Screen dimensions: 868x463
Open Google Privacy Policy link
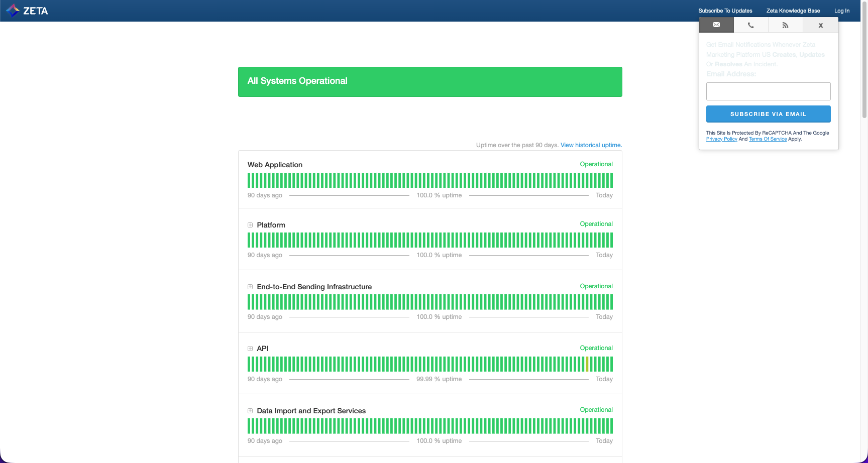[721, 139]
